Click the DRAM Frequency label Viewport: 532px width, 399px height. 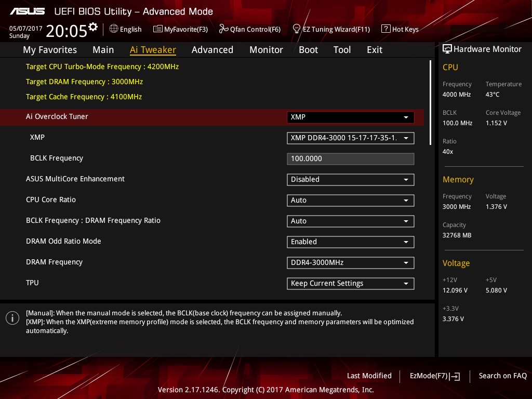54,262
